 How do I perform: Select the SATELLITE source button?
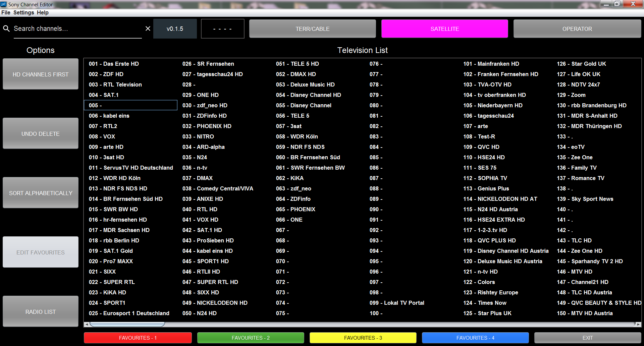(444, 29)
